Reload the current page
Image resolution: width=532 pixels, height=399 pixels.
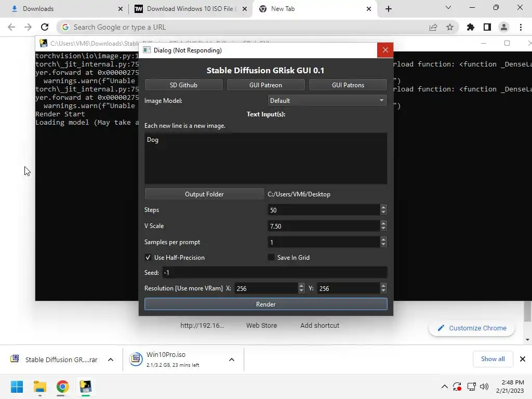(x=45, y=27)
